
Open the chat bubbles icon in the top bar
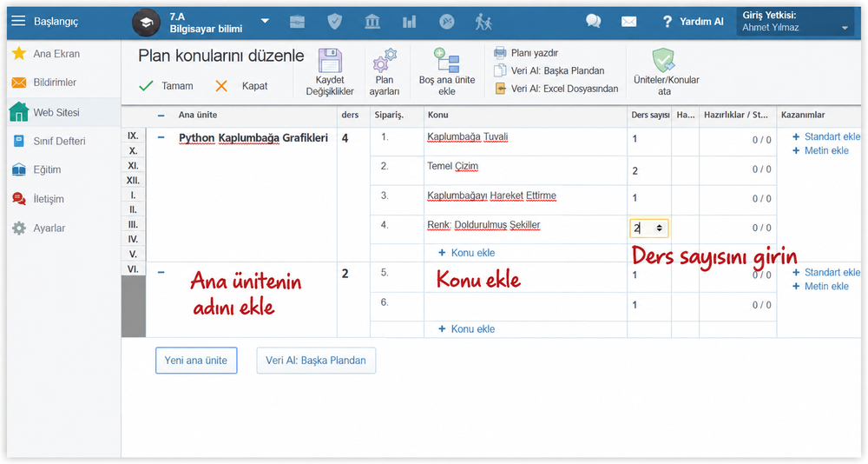[x=594, y=22]
